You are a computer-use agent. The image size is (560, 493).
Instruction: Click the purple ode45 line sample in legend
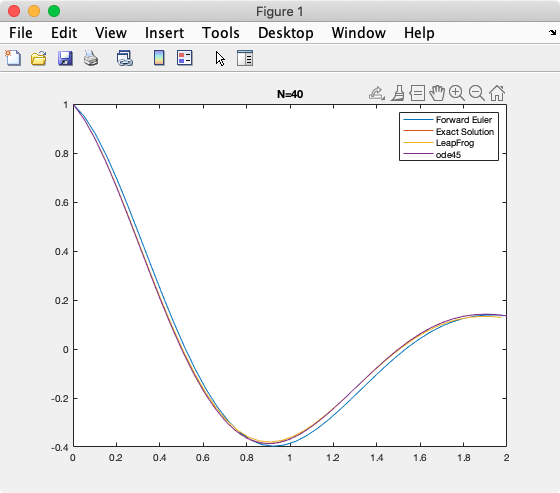tap(418, 154)
